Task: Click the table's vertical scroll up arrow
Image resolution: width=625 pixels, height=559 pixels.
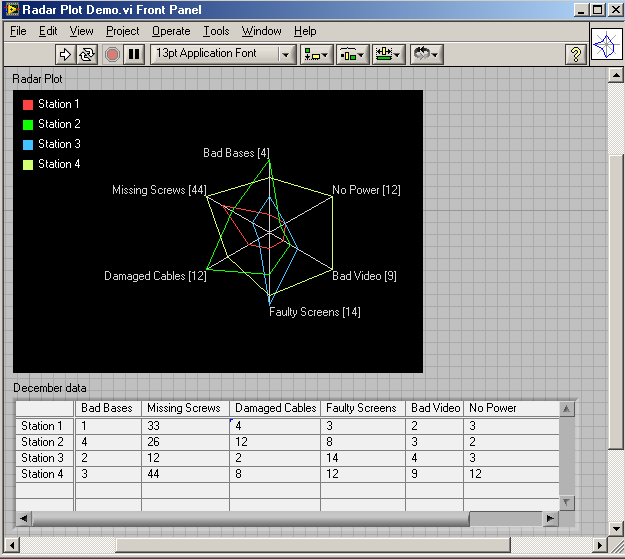Action: [566, 409]
